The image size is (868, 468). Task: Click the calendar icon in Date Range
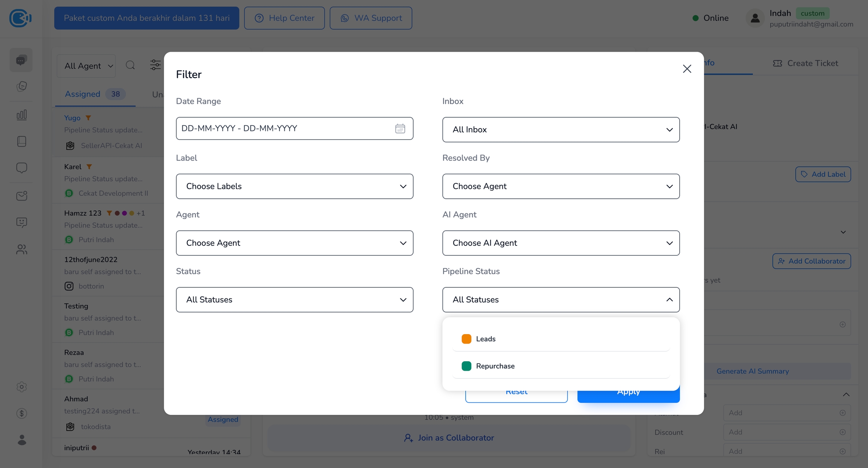point(400,129)
